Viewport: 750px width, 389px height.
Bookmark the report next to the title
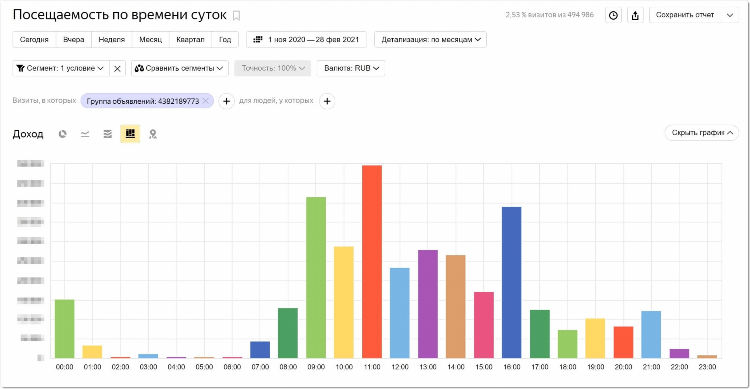(236, 16)
